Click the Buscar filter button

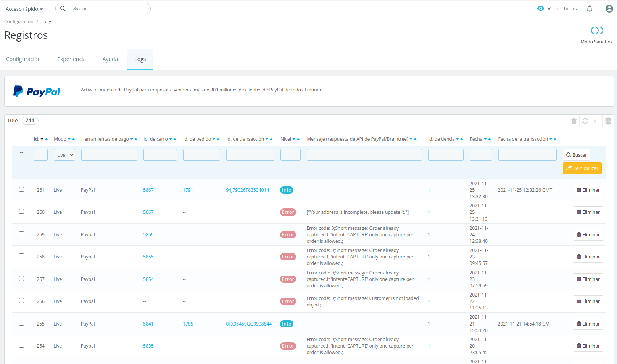(577, 155)
